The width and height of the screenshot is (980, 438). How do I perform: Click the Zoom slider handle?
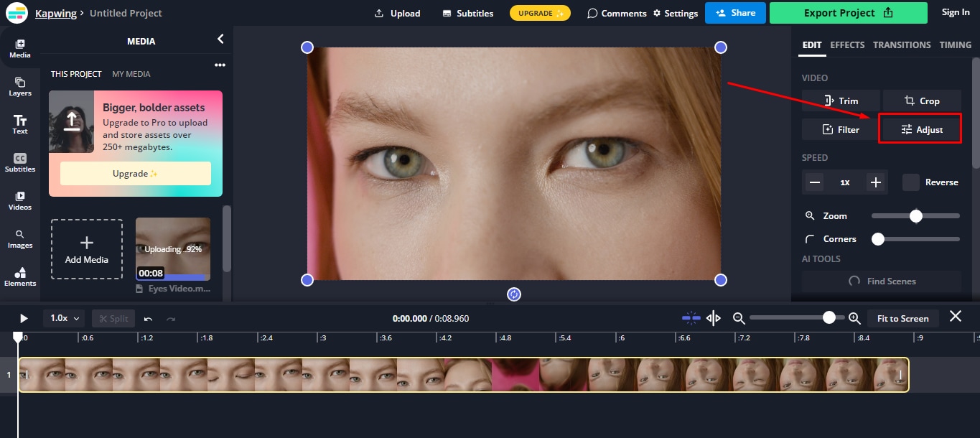915,215
